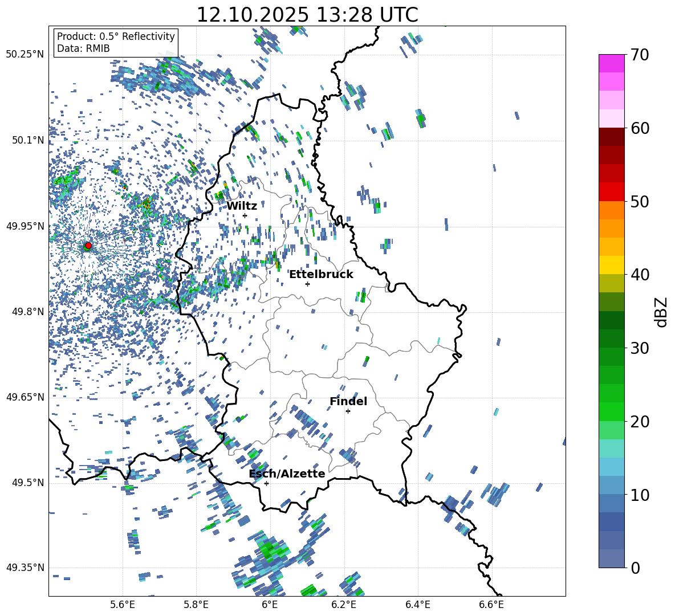Click the Esch/Alzette station cross marker
The height and width of the screenshot is (616, 675).
click(x=266, y=483)
